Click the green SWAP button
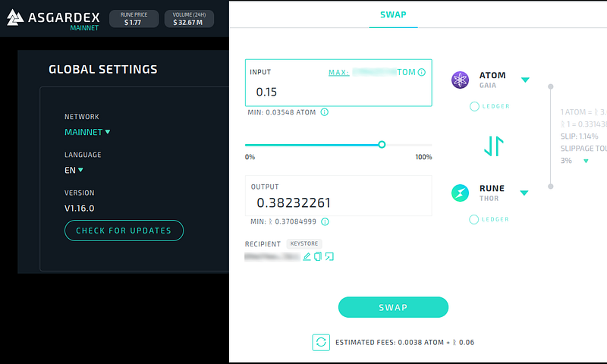 pos(393,308)
